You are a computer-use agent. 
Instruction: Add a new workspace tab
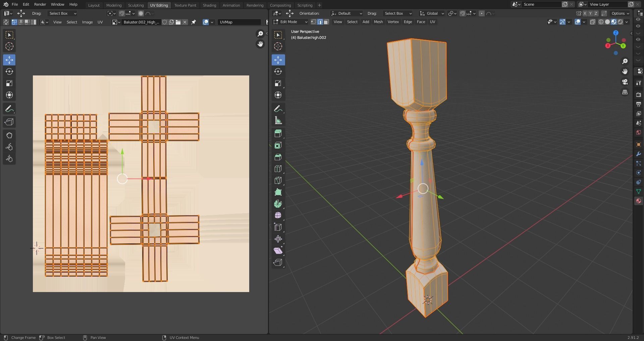[x=319, y=5]
